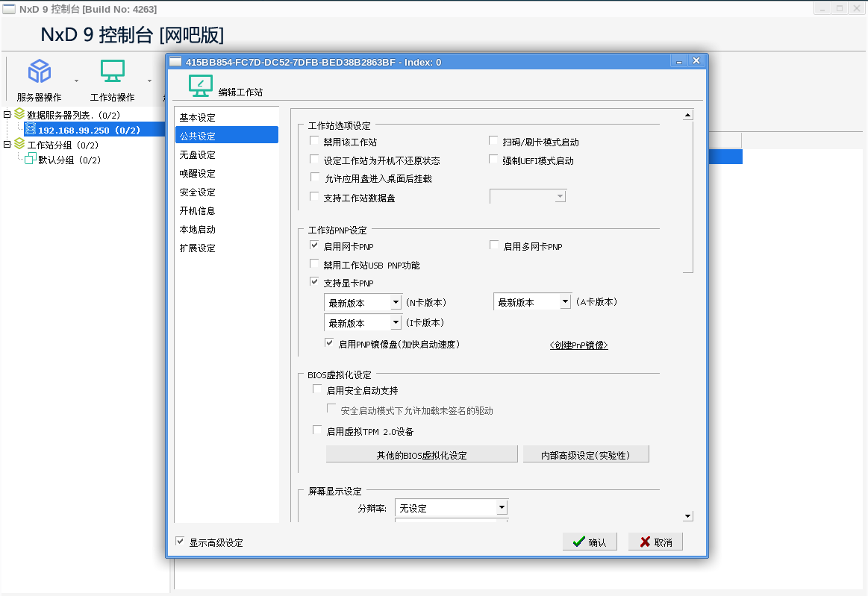Open the I卡版本 driver version dropdown
Image resolution: width=868 pixels, height=596 pixels.
(x=362, y=323)
